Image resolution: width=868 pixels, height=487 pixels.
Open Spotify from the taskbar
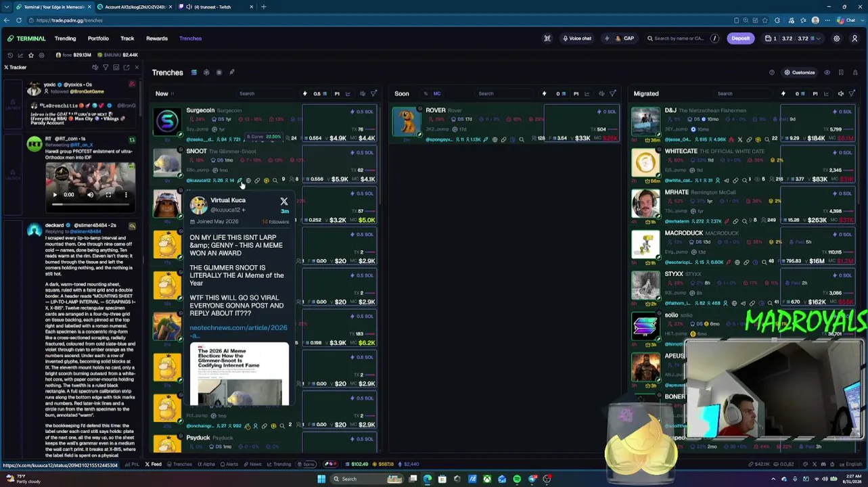pyautogui.click(x=517, y=479)
